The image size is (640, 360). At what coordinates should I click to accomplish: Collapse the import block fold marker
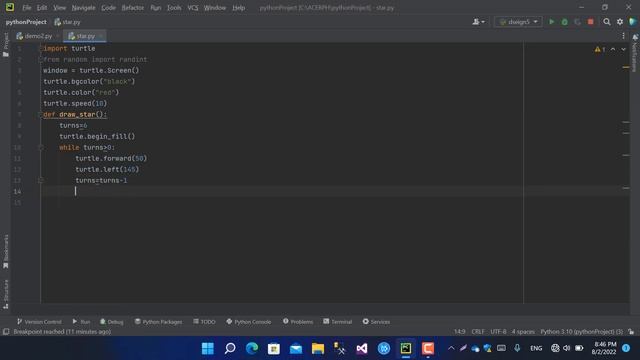pyautogui.click(x=40, y=49)
